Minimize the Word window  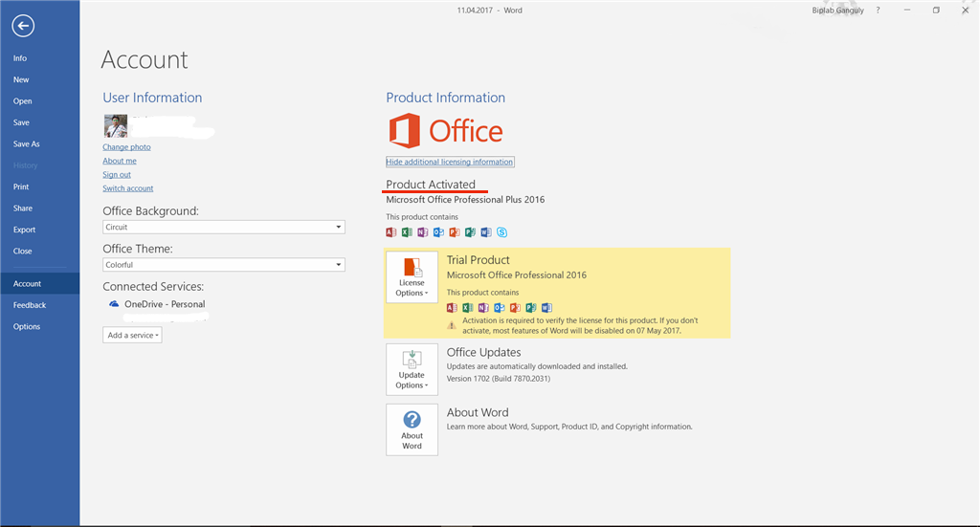point(907,10)
